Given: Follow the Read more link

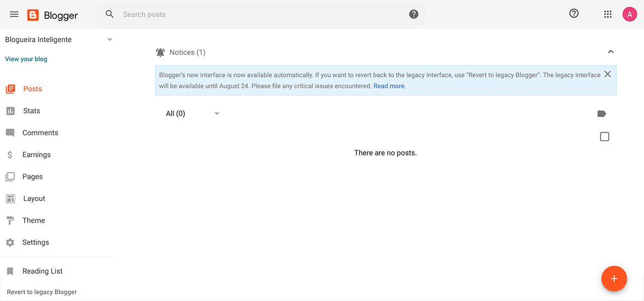Looking at the screenshot, I should click(x=389, y=86).
